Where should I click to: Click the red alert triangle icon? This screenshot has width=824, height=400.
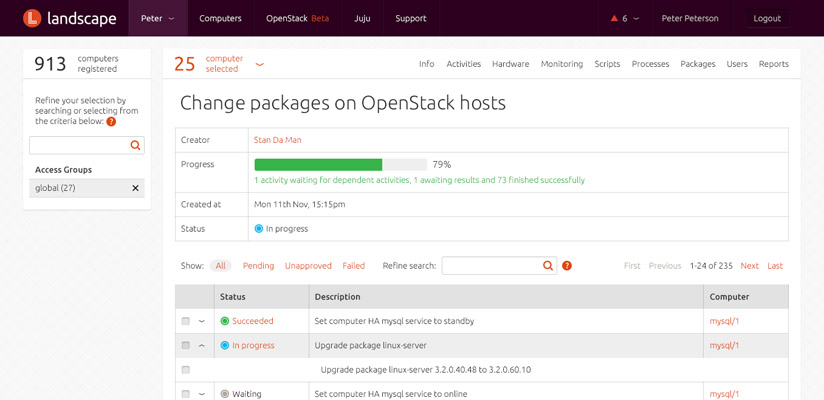click(614, 18)
